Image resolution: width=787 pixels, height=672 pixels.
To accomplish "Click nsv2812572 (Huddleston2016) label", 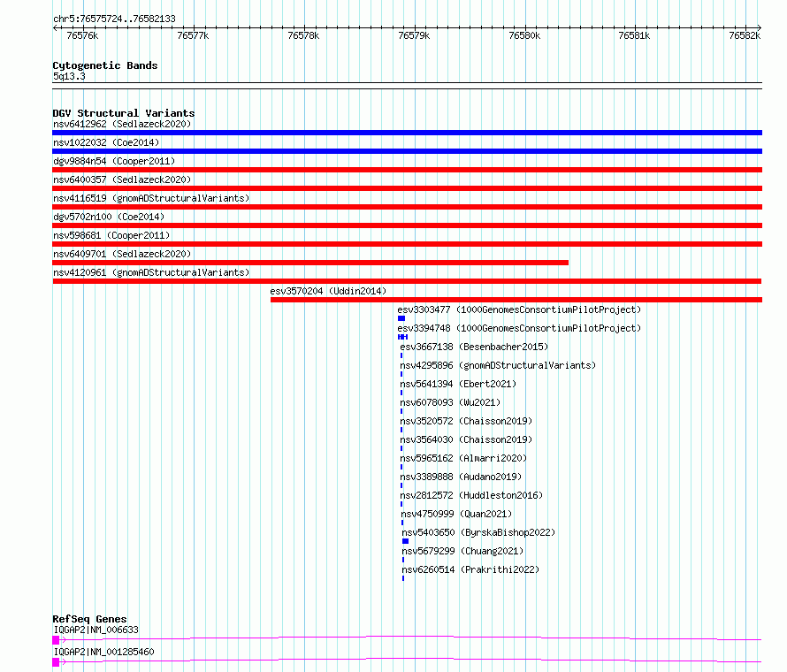I will (471, 495).
